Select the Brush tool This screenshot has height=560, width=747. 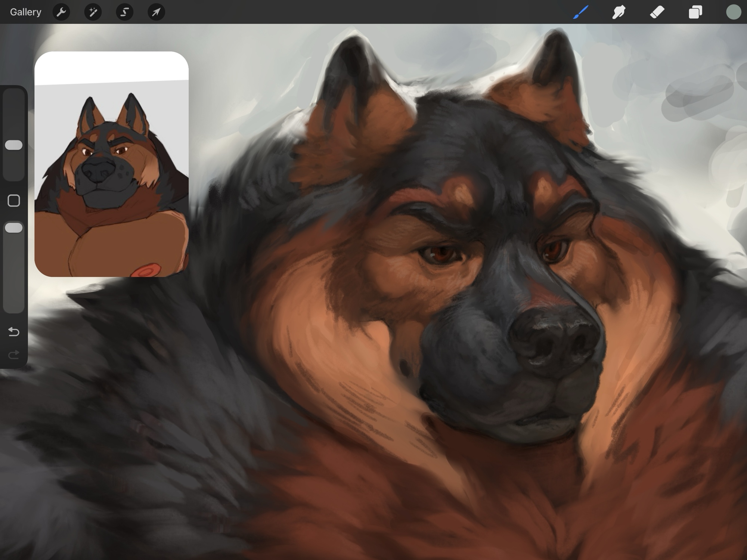tap(581, 12)
